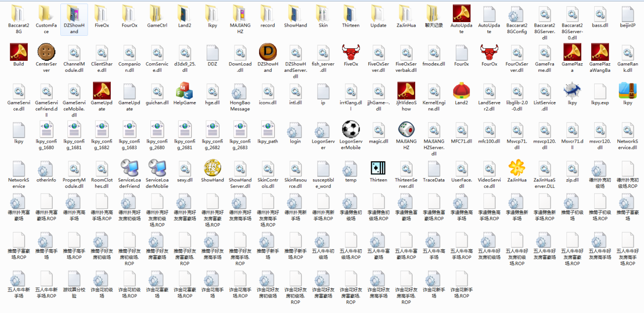Click the ShowHand gold coin icon
644x313 pixels.
click(x=212, y=168)
